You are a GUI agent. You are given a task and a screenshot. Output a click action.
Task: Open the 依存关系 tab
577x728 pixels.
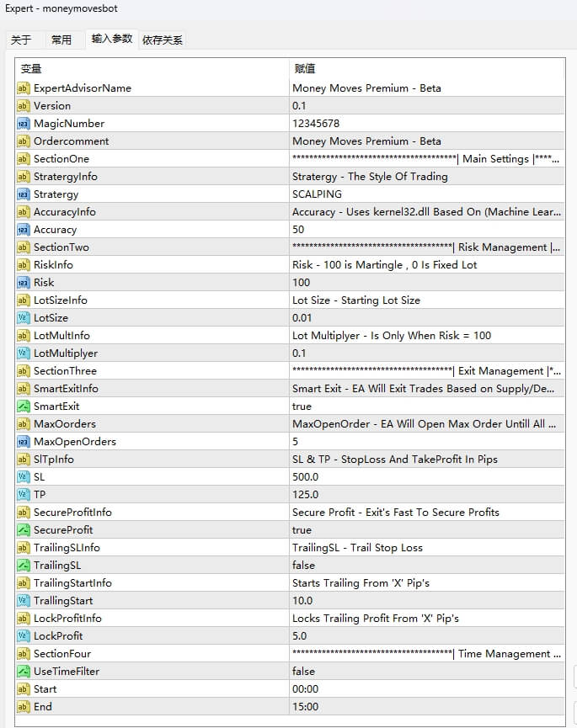162,40
